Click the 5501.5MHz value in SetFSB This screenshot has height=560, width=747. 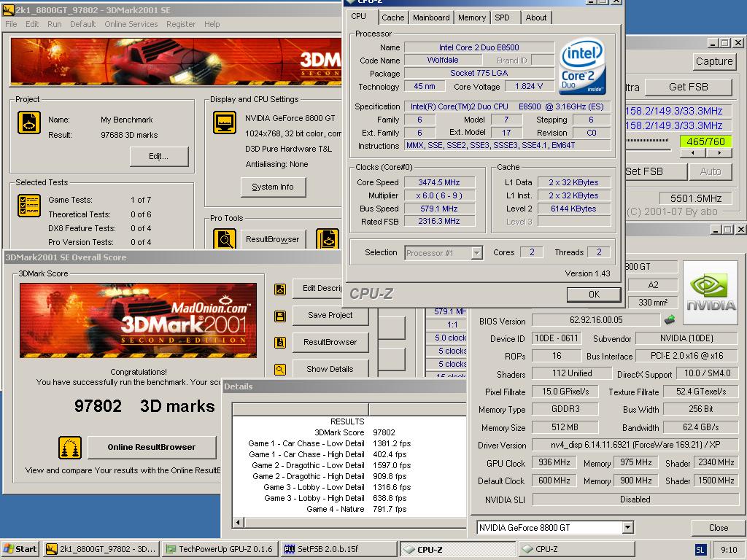695,198
